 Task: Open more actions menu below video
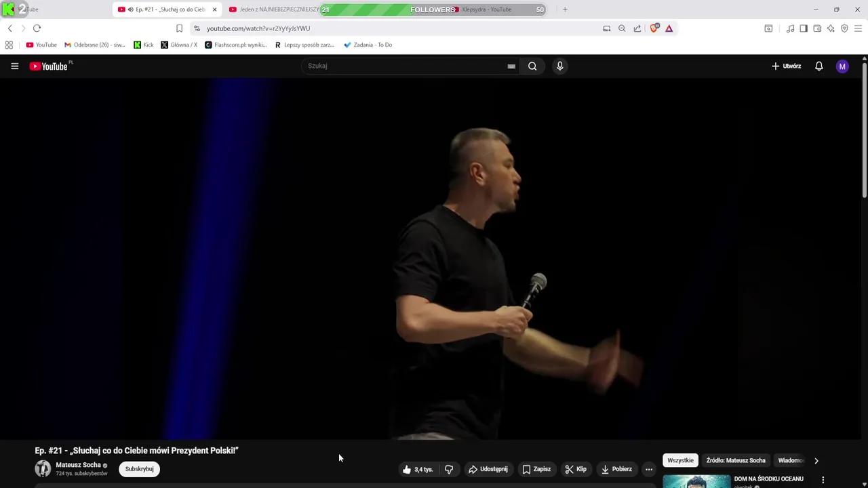649,469
